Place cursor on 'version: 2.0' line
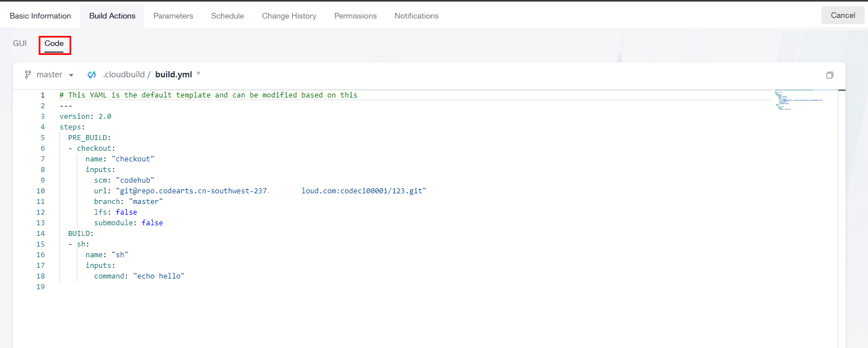The image size is (868, 348). (85, 117)
